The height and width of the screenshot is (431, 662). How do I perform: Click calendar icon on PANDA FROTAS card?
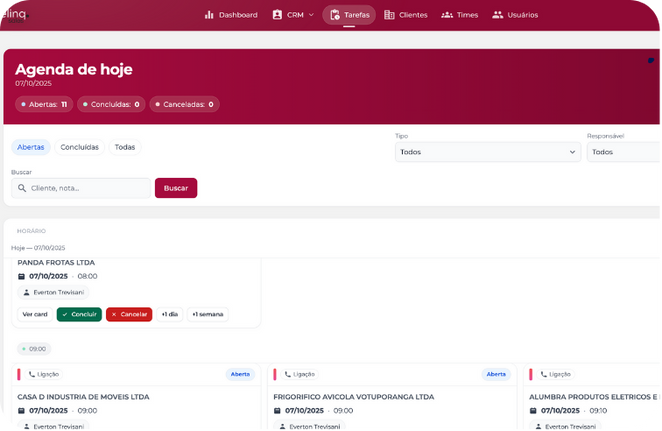pyautogui.click(x=22, y=276)
